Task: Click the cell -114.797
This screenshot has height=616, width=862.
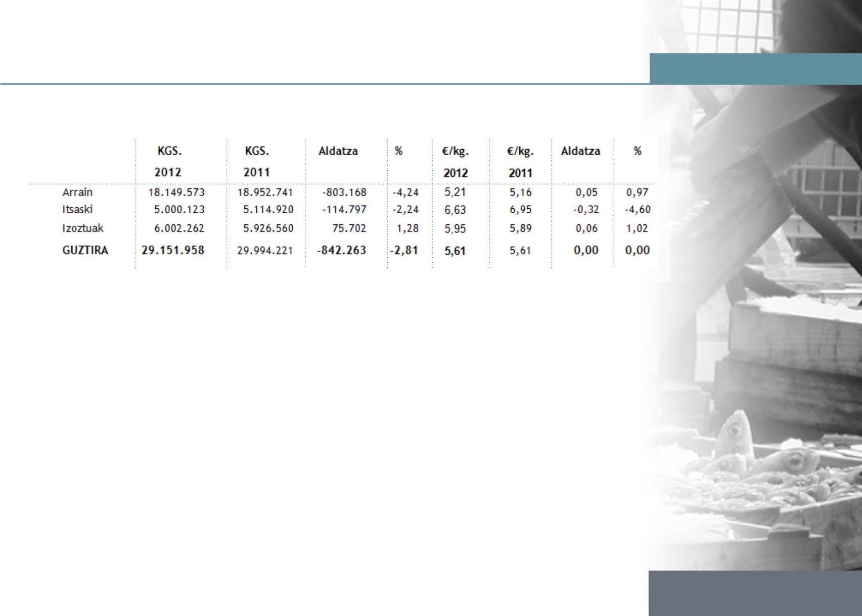Action: (x=344, y=209)
